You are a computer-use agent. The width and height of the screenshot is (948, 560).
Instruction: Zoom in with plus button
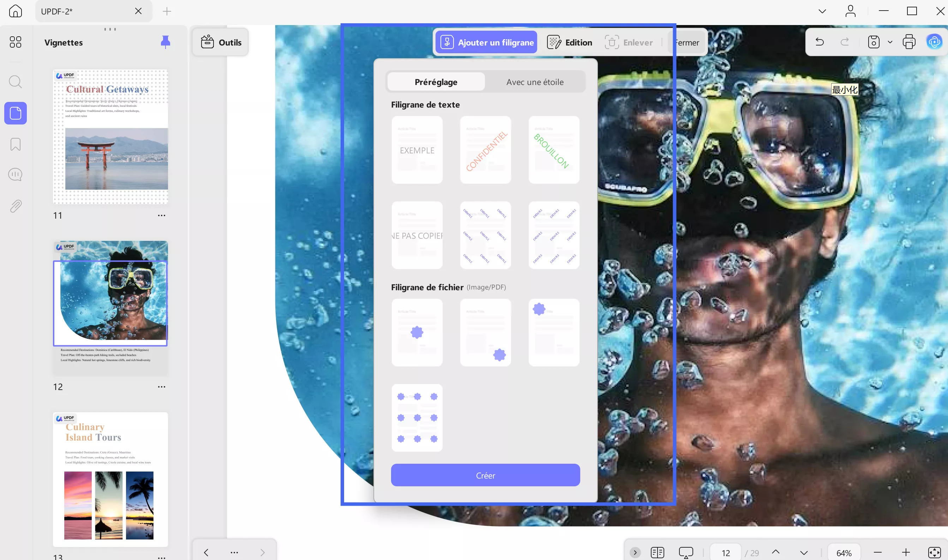[x=906, y=553]
